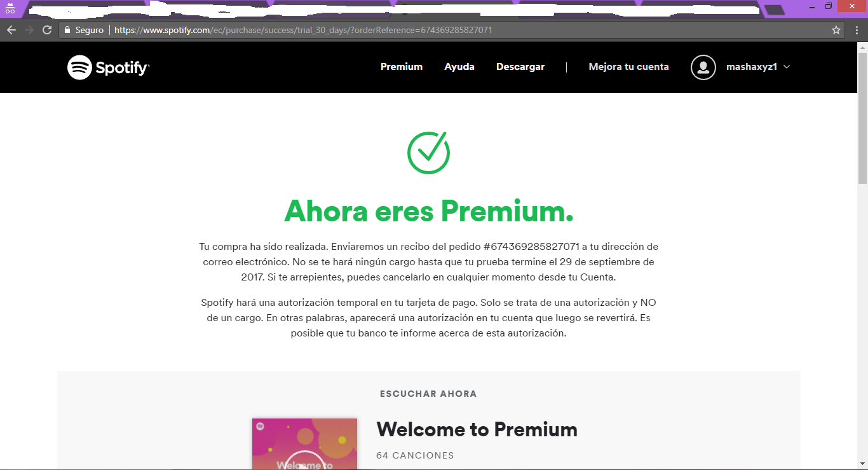The image size is (868, 470).
Task: Open the mashaxyz1 profile avatar icon
Action: pos(703,67)
